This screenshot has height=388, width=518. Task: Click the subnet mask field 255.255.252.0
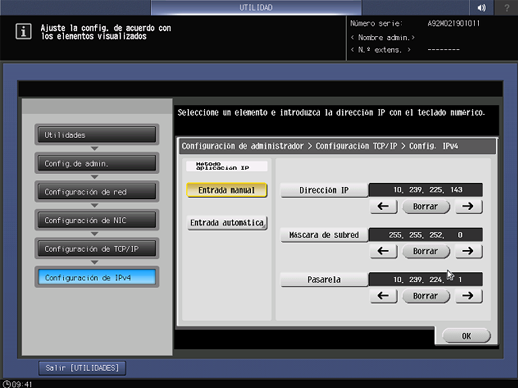[425, 235]
